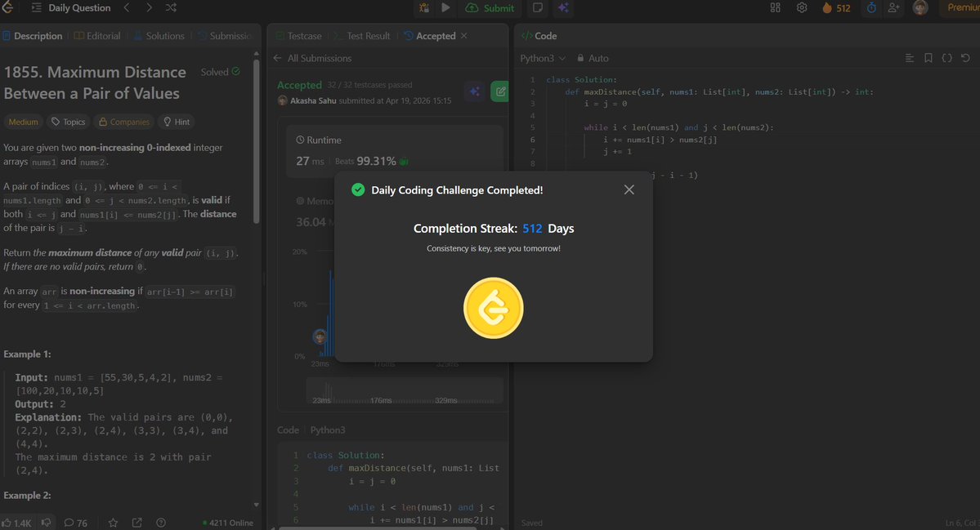Click the debug icon beside Run

(x=423, y=7)
